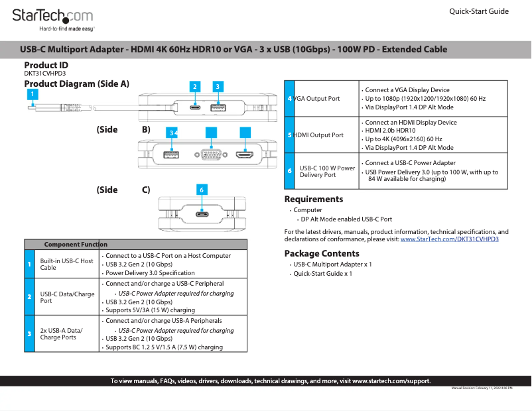Open the www.StarTech.com/DKT31CVHPD3 link

[x=449, y=239]
